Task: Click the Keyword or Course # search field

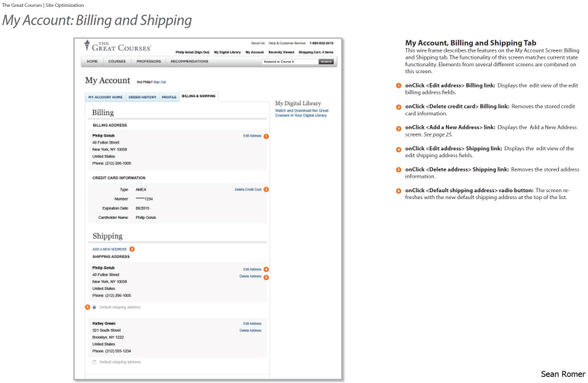Action: (289, 61)
